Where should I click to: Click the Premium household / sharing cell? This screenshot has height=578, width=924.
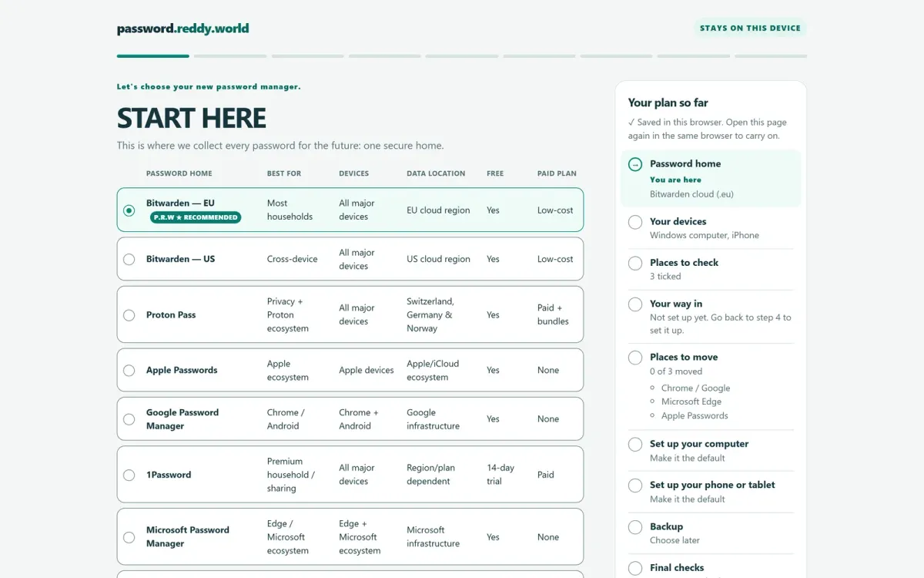[291, 475]
